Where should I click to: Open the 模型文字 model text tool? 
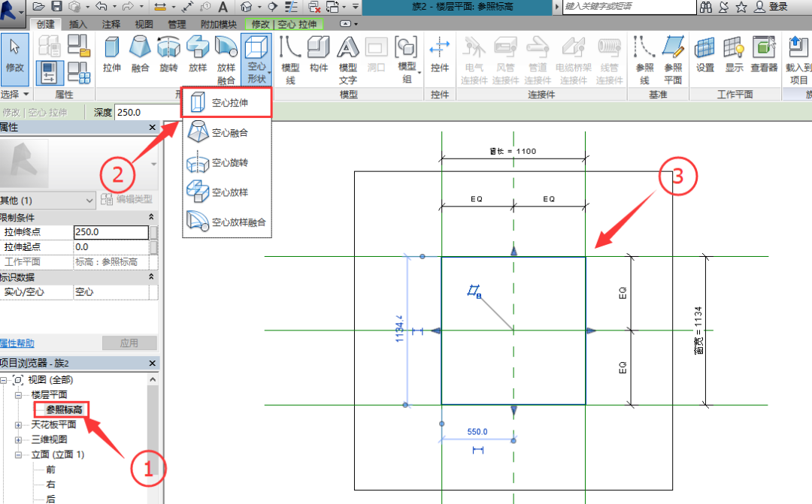[348, 59]
